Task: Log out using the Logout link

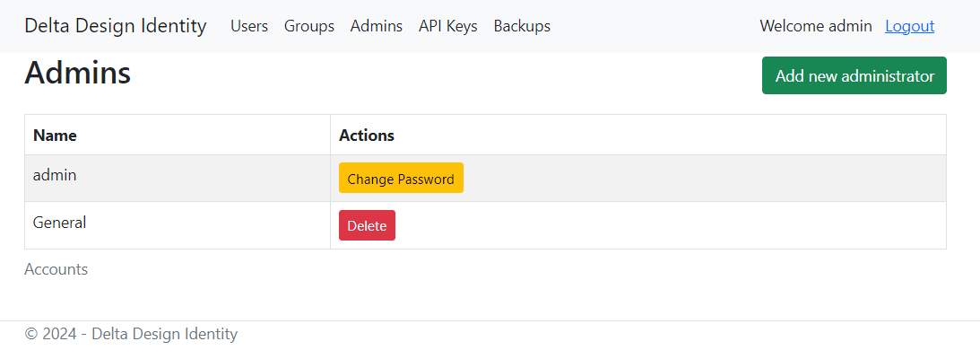Action: 909,26
